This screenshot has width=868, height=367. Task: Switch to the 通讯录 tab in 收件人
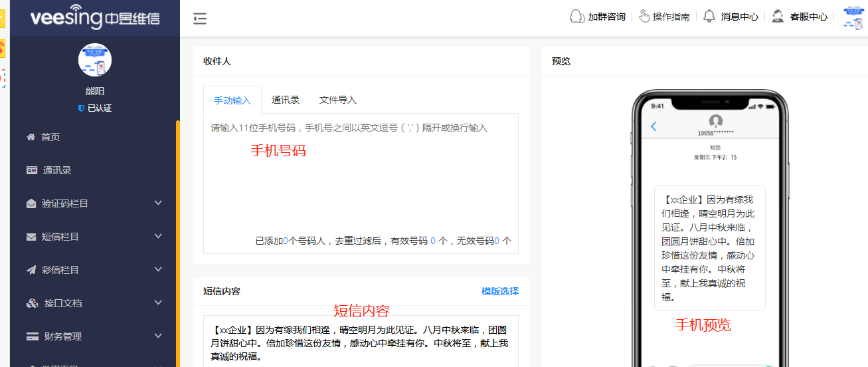[x=286, y=100]
